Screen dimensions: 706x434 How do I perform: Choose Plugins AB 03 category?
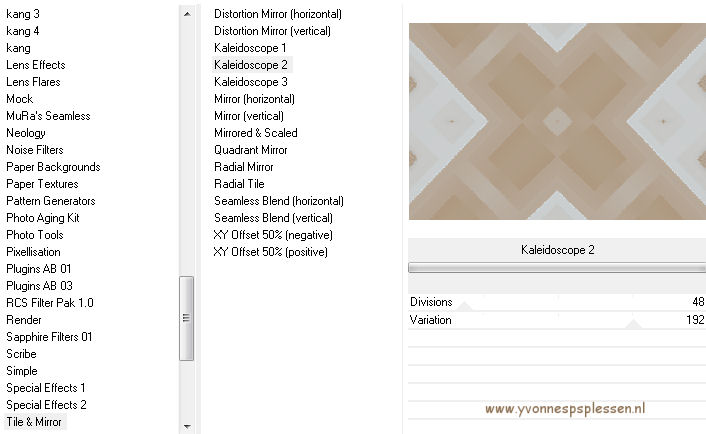pos(39,286)
